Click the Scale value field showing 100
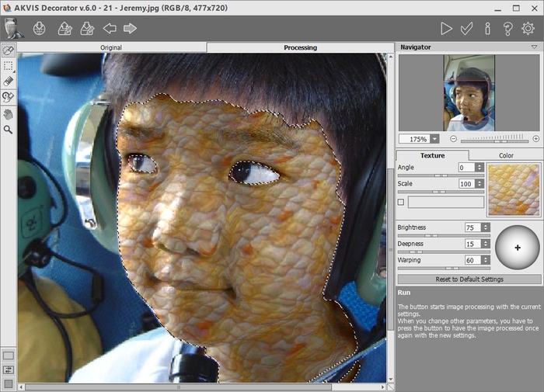The image size is (544, 392). (466, 184)
